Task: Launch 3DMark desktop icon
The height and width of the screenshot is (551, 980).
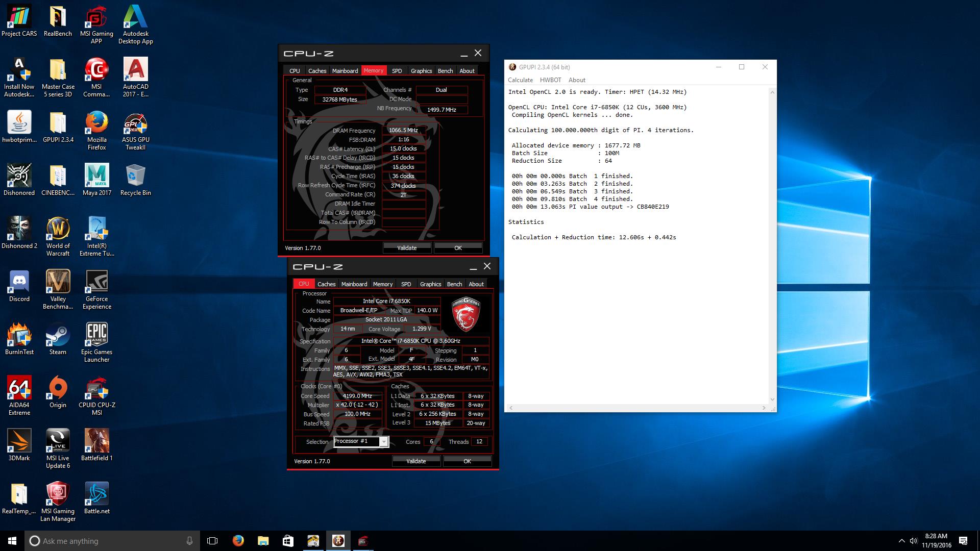Action: tap(19, 445)
